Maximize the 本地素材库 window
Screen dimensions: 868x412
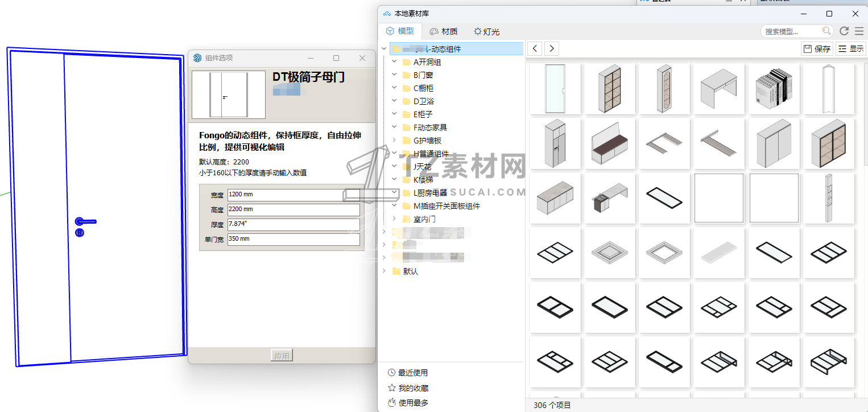pos(829,14)
